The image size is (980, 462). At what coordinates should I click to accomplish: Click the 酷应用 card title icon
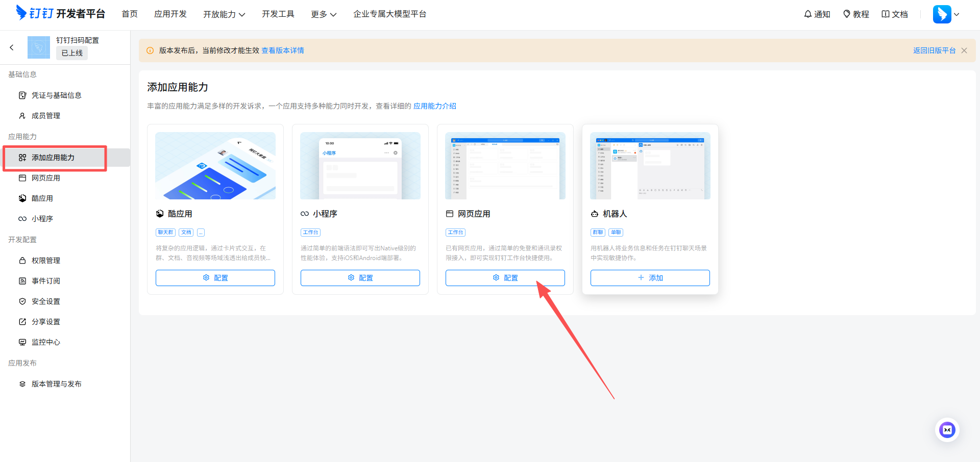(160, 214)
